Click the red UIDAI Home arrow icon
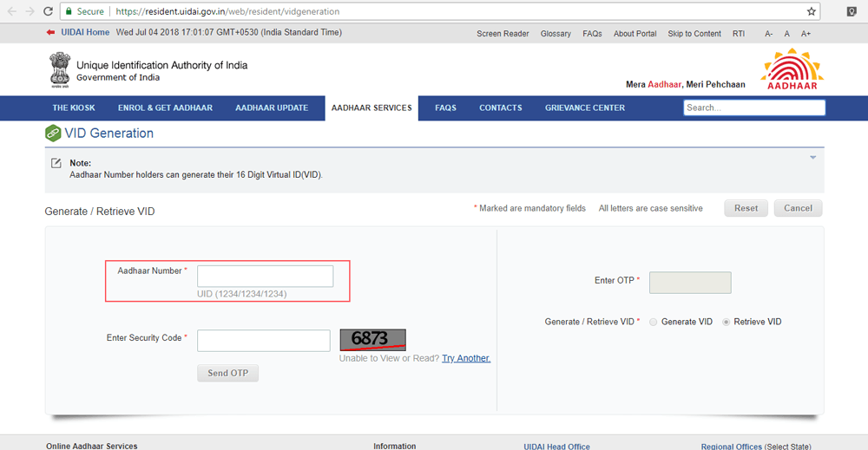 pos(50,33)
